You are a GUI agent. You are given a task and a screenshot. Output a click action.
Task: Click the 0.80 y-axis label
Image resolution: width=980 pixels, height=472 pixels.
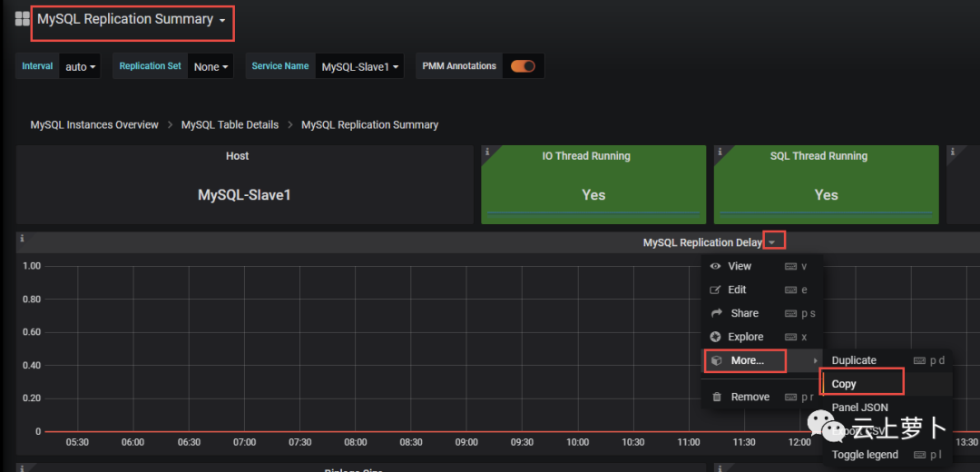pyautogui.click(x=32, y=300)
